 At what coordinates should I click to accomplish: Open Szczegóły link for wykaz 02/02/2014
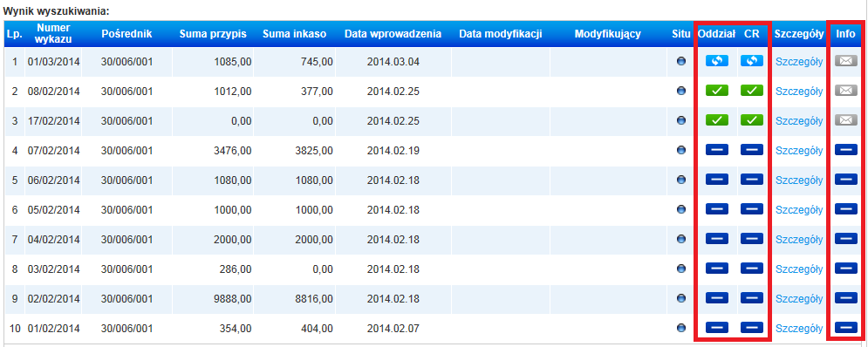click(x=799, y=299)
